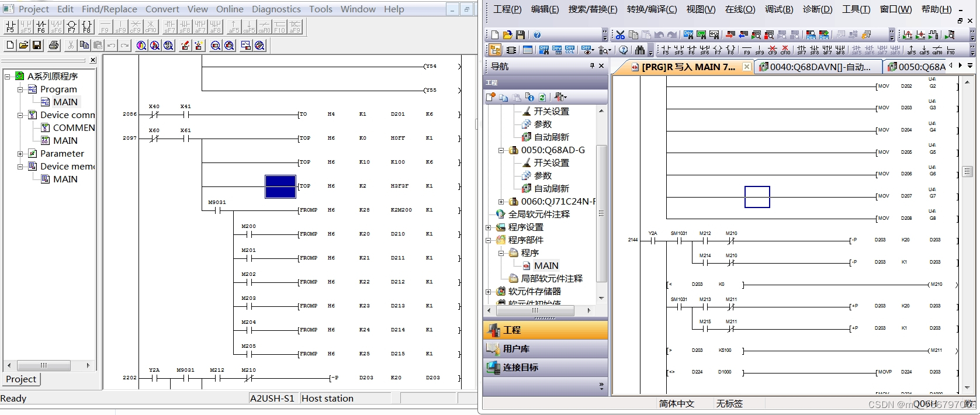Select the F5 open contact tool in left window
980x415 pixels.
pos(11,27)
